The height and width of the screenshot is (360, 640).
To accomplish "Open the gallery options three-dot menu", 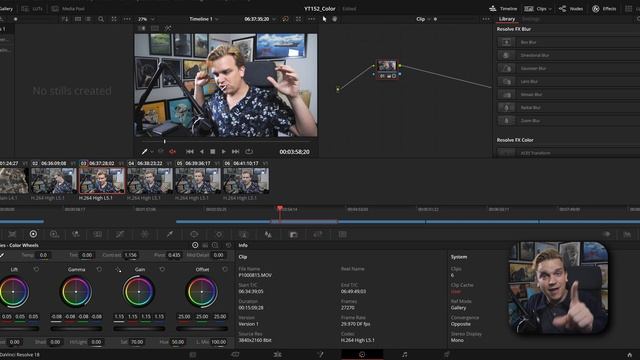I will (x=127, y=19).
